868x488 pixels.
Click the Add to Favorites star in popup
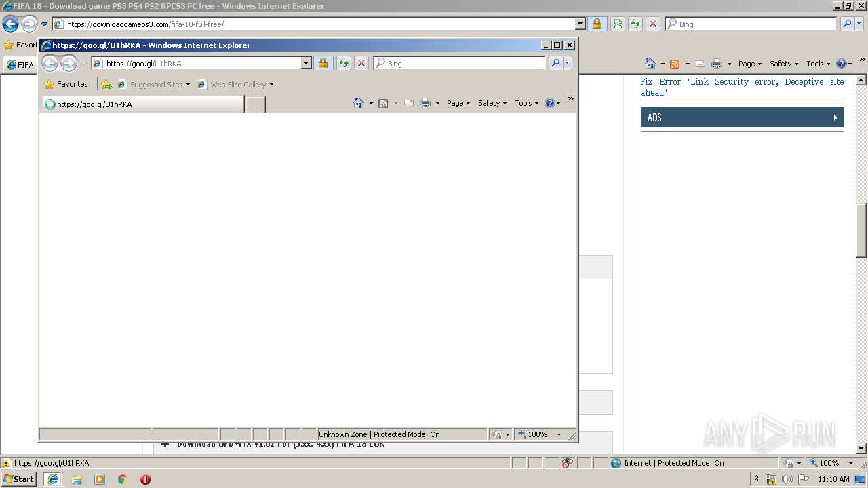click(106, 85)
